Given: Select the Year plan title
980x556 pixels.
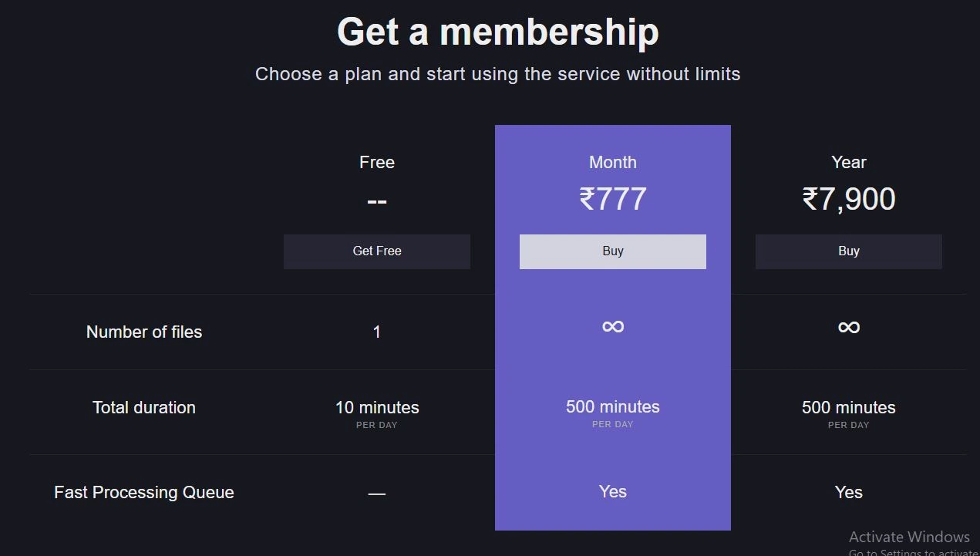Looking at the screenshot, I should coord(848,163).
